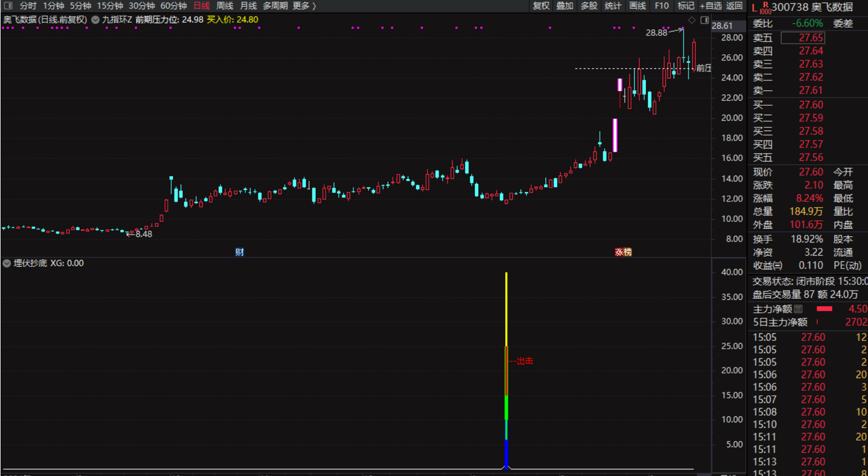
Task: Select the 60分钟 period tab
Action: coord(173,6)
